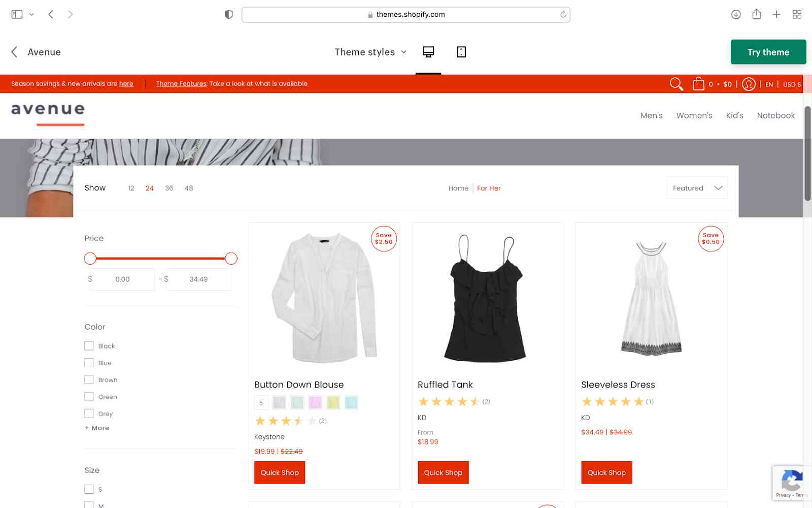The height and width of the screenshot is (508, 812).
Task: Open the Sleeveless Dress product image
Action: pyautogui.click(x=651, y=299)
